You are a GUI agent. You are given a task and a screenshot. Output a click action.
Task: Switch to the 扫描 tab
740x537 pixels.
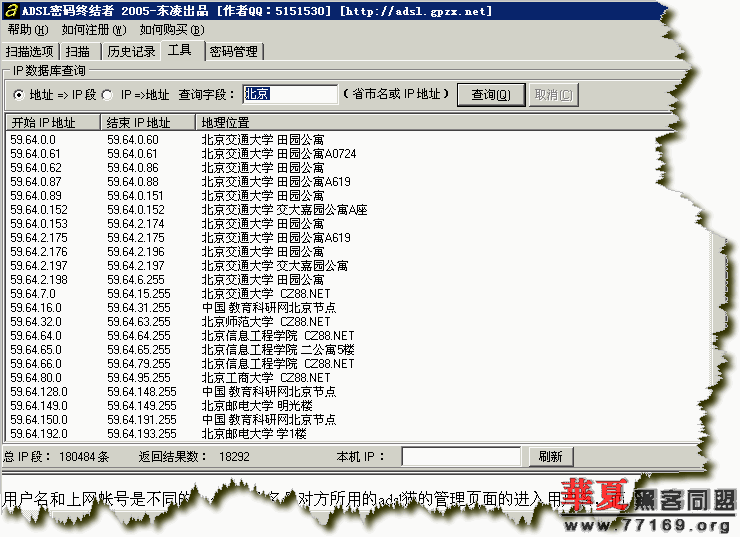point(78,51)
